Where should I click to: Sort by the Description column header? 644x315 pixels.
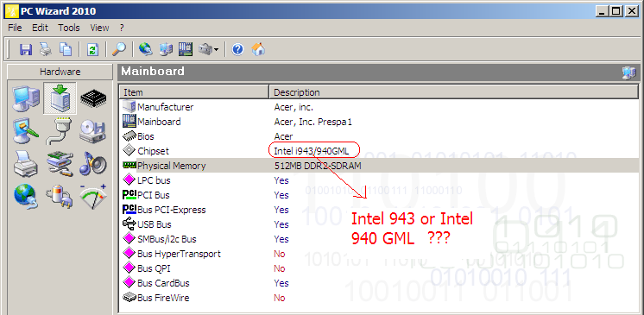point(454,92)
